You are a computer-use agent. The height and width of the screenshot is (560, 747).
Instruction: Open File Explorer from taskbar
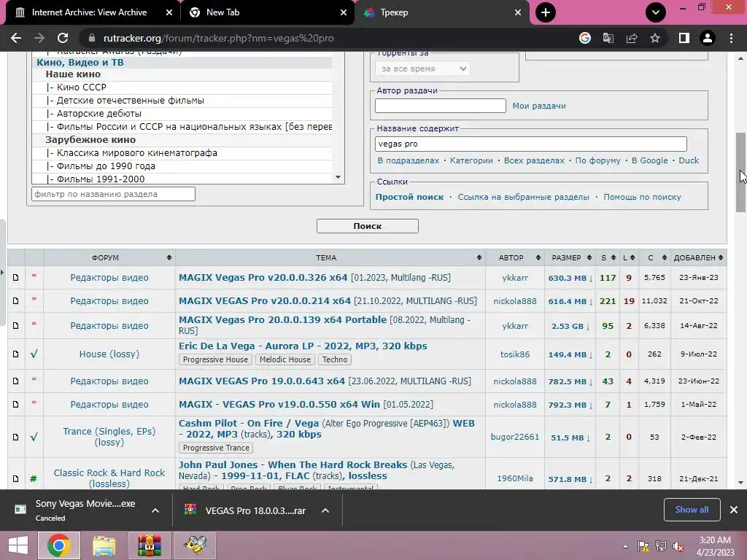click(104, 545)
